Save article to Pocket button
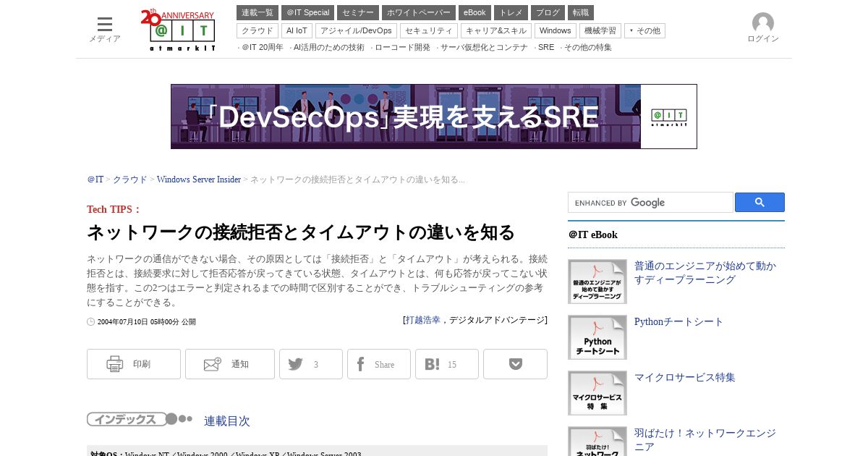Image resolution: width=868 pixels, height=456 pixels. point(515,364)
